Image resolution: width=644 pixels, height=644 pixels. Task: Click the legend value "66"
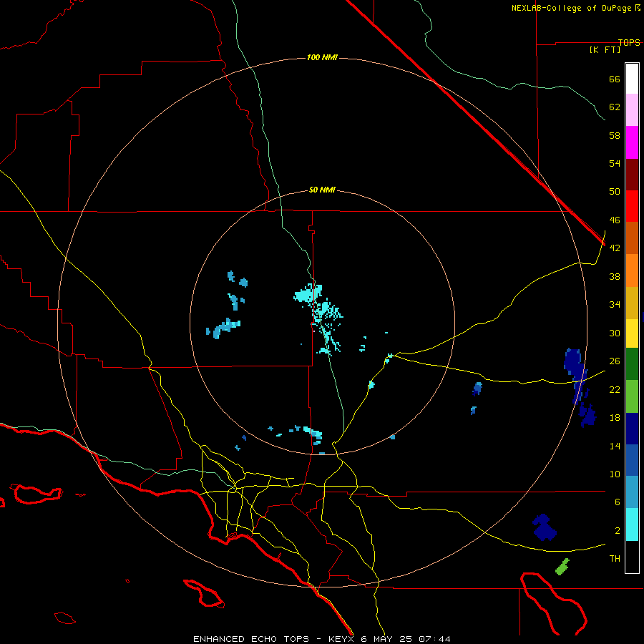pos(615,79)
